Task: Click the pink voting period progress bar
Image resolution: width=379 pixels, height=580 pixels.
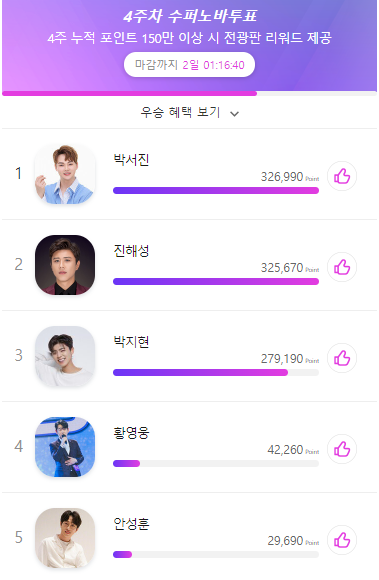Action: 189,94
